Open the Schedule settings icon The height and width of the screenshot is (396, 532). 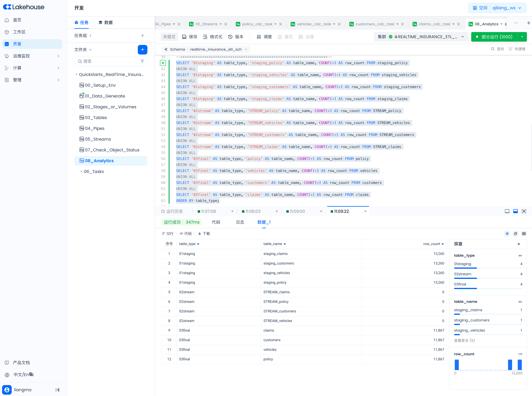click(x=259, y=37)
